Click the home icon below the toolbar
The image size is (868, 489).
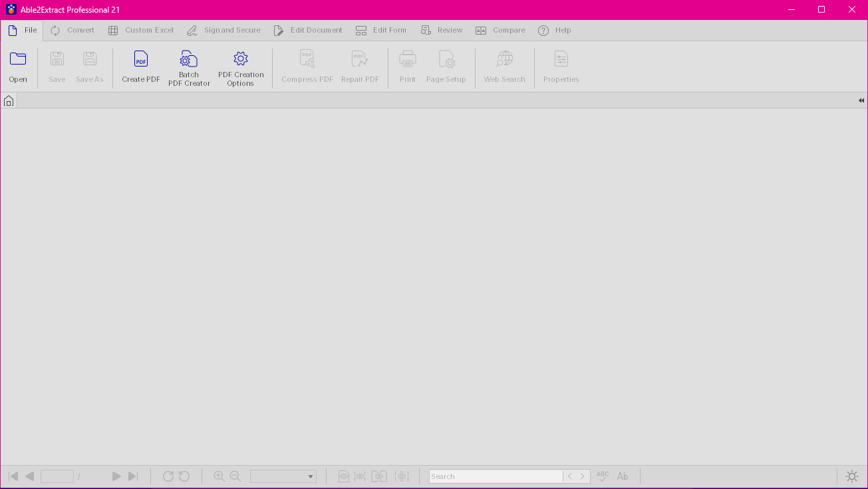tap(9, 101)
